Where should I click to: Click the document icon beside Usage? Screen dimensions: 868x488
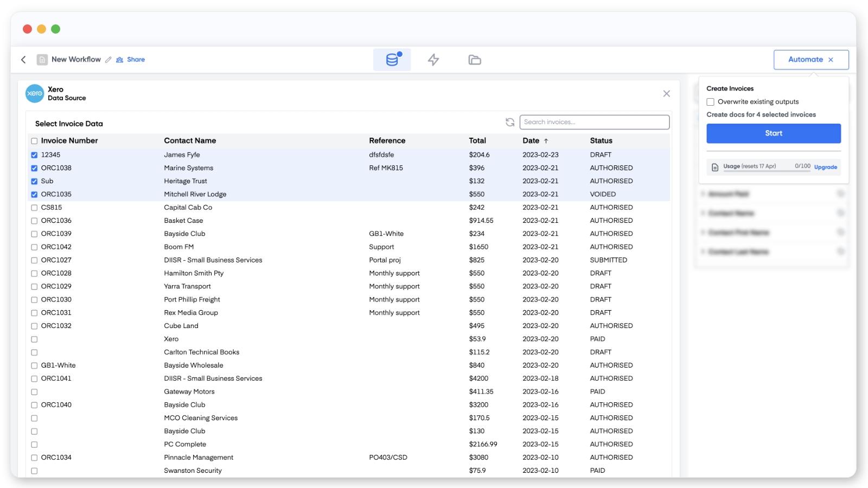(x=715, y=167)
